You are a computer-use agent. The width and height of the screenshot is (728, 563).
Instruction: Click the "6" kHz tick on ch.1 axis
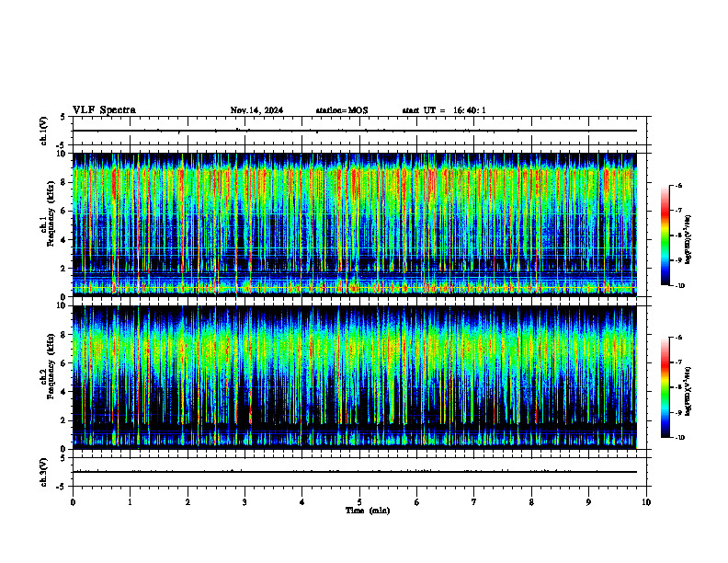click(64, 211)
